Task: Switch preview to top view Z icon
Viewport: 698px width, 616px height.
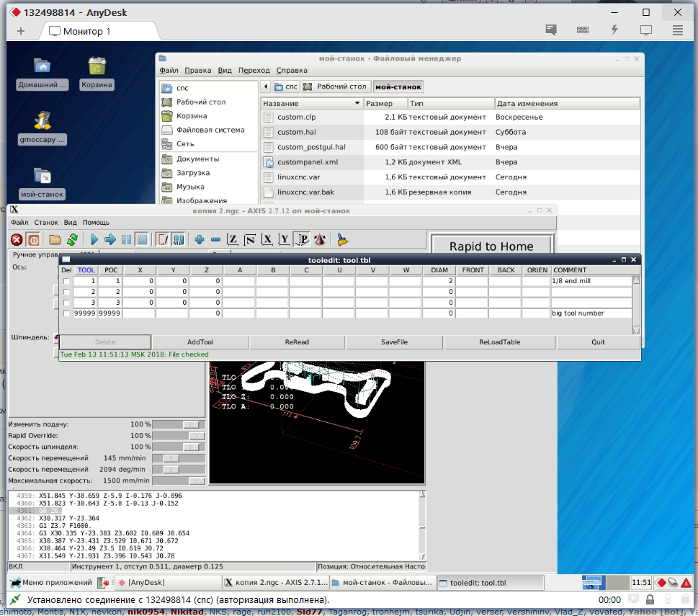Action: (x=233, y=240)
